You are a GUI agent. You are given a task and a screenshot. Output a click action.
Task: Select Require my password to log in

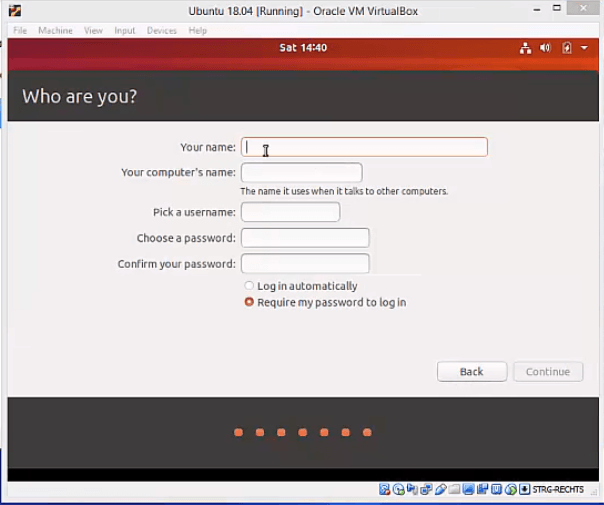pyautogui.click(x=249, y=302)
